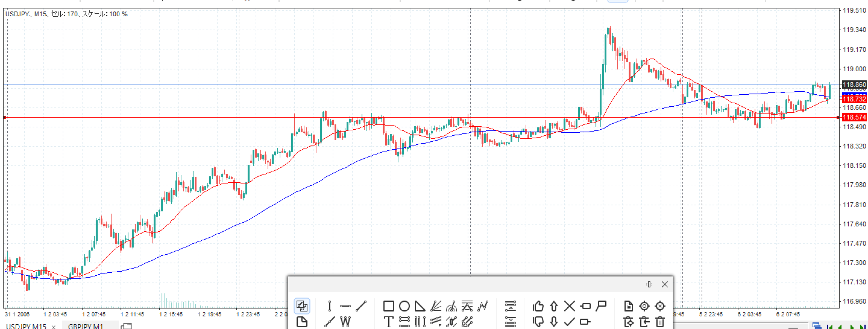Select the rectangle drawing tool
Viewport: 868px width, 329px height.
tap(388, 306)
